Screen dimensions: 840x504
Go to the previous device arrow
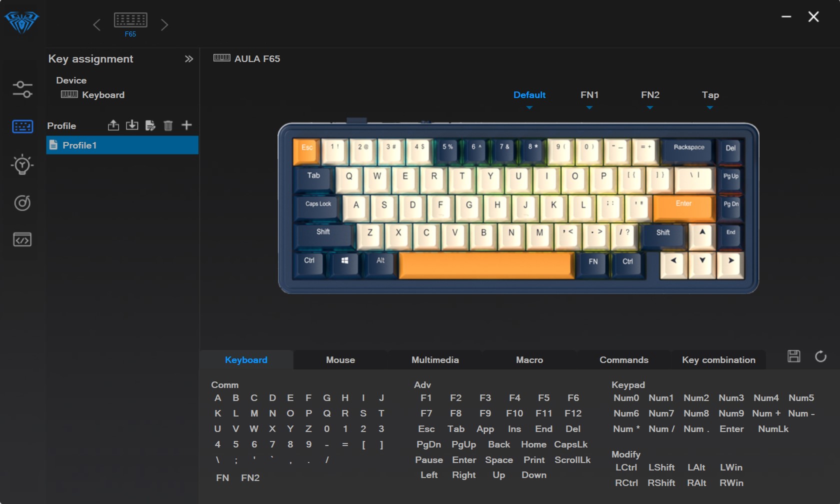pos(97,24)
